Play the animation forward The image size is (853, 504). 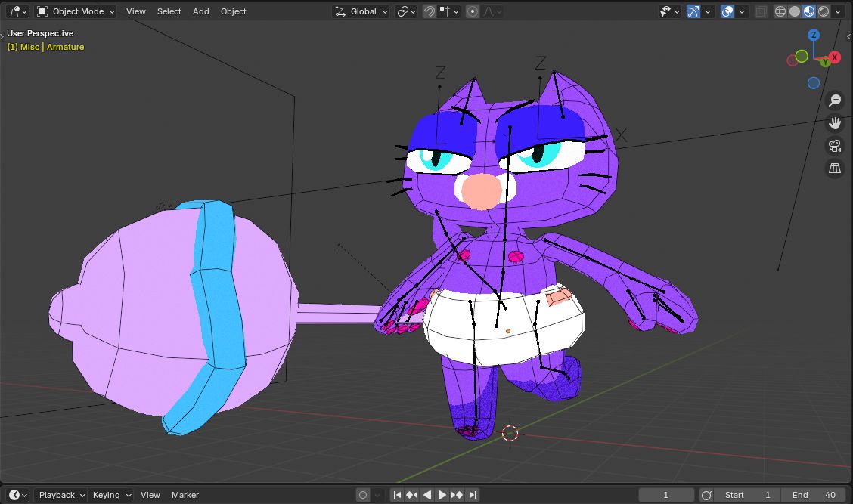[x=442, y=495]
